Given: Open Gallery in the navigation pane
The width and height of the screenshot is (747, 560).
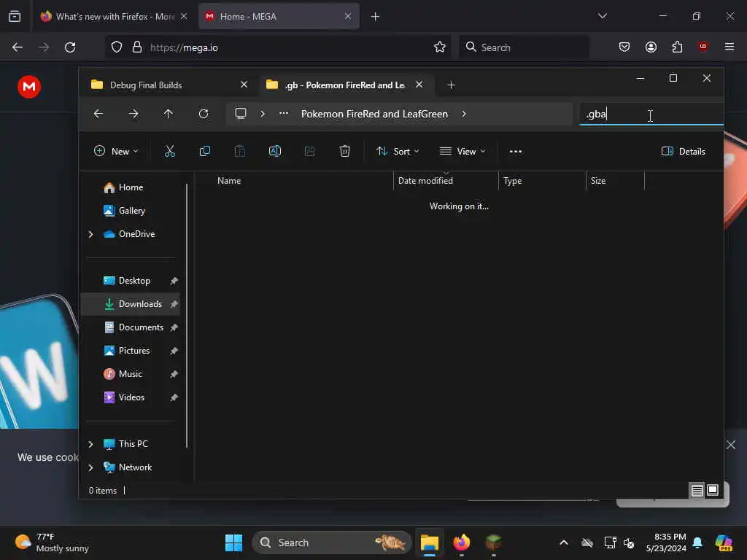Looking at the screenshot, I should tap(133, 211).
